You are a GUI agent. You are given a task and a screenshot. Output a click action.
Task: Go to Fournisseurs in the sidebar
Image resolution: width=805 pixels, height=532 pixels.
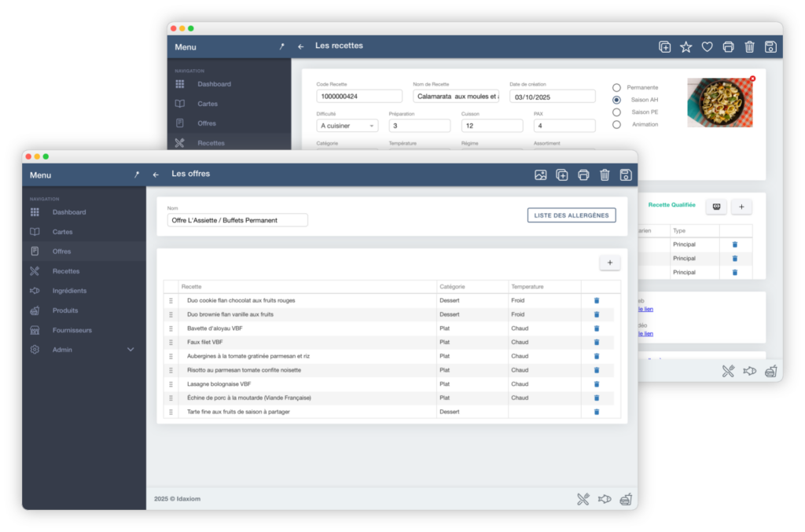[x=72, y=330]
